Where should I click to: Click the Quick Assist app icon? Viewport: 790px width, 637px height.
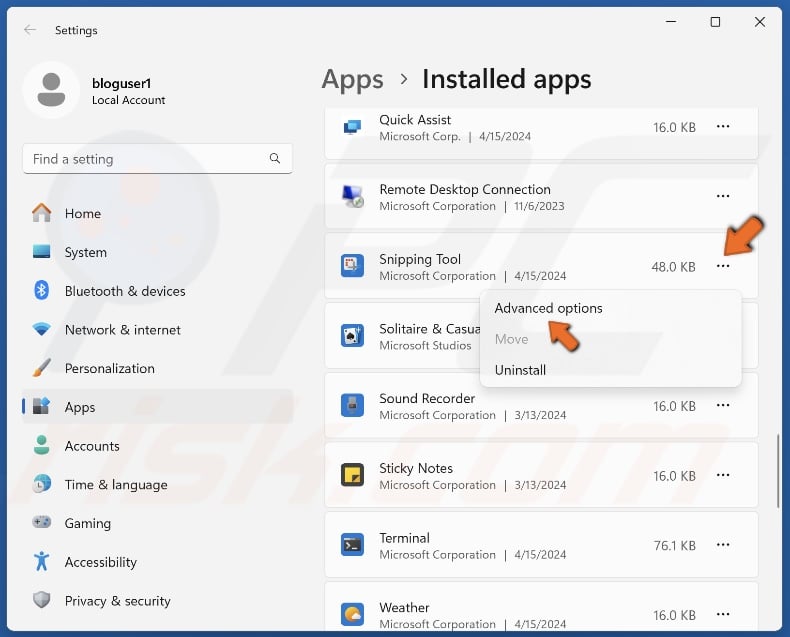pos(352,127)
